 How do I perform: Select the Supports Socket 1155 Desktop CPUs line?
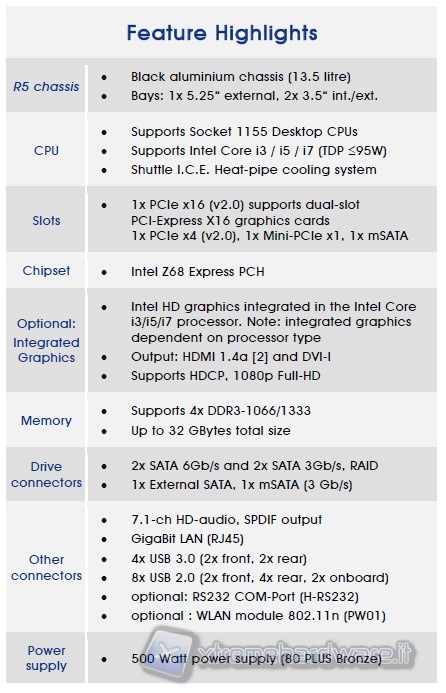tap(244, 132)
